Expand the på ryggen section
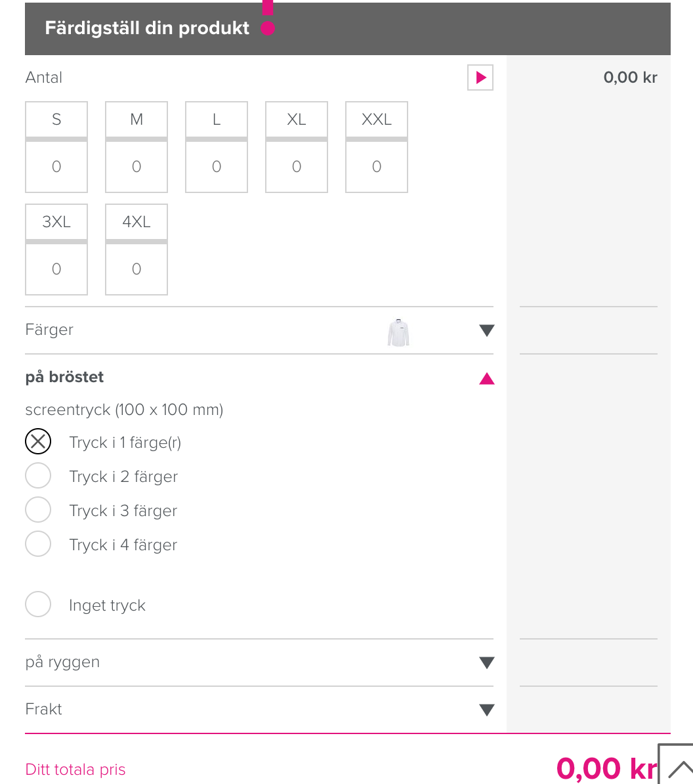The height and width of the screenshot is (784, 693). click(x=486, y=663)
